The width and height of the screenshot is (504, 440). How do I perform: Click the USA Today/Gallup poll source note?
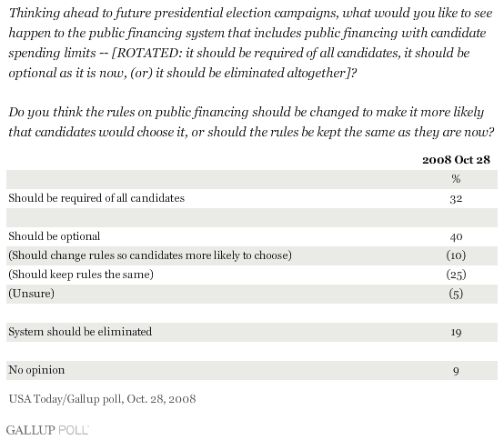tap(102, 399)
